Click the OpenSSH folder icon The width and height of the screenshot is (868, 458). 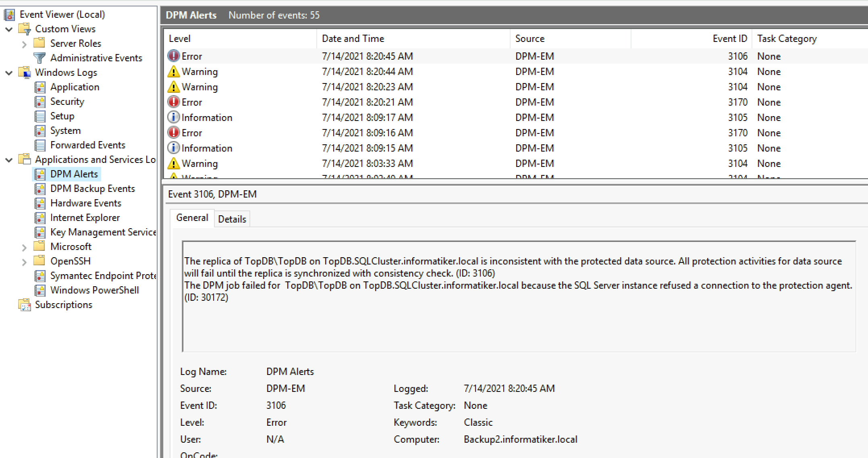pyautogui.click(x=39, y=261)
